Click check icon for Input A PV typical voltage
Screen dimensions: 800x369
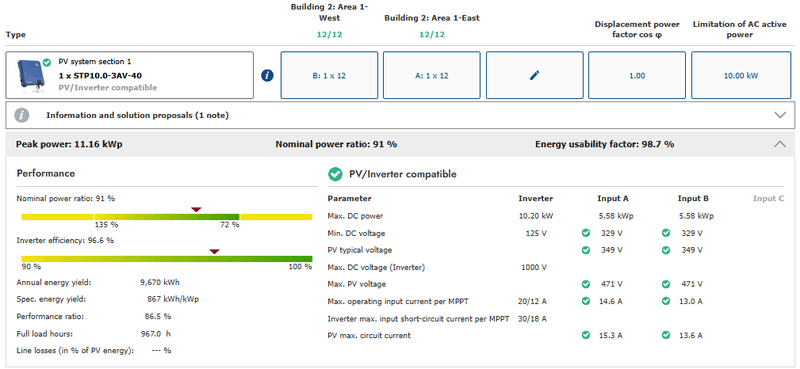pyautogui.click(x=586, y=250)
